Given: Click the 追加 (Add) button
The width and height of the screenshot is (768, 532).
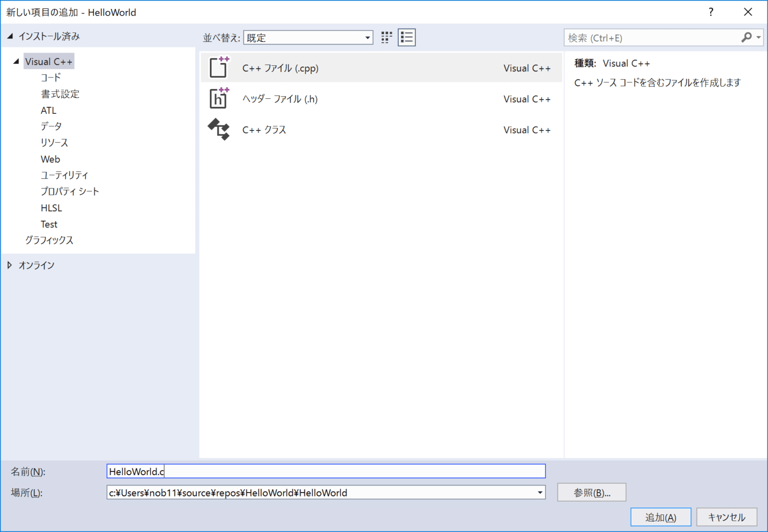Looking at the screenshot, I should pyautogui.click(x=660, y=517).
